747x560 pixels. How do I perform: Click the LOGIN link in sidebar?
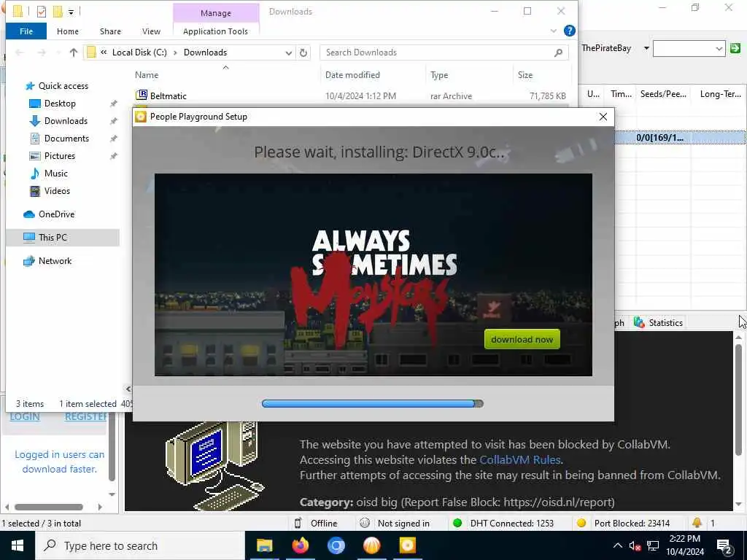pyautogui.click(x=25, y=416)
